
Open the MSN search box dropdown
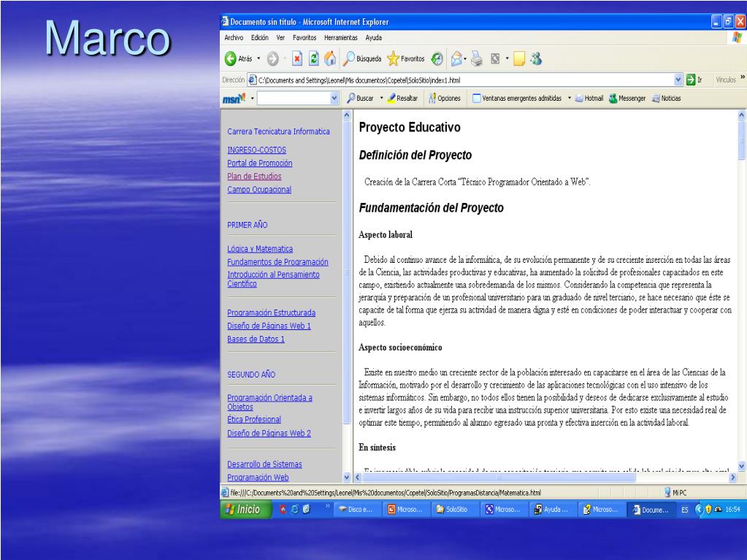(x=334, y=99)
